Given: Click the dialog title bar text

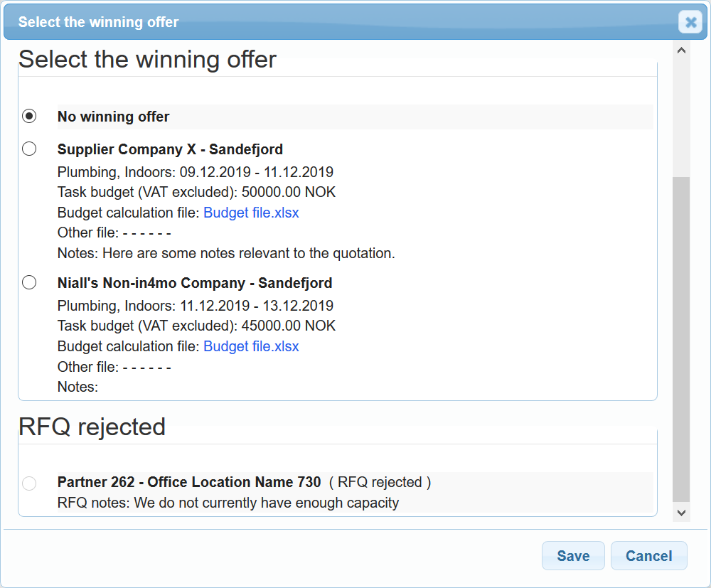Looking at the screenshot, I should (98, 22).
